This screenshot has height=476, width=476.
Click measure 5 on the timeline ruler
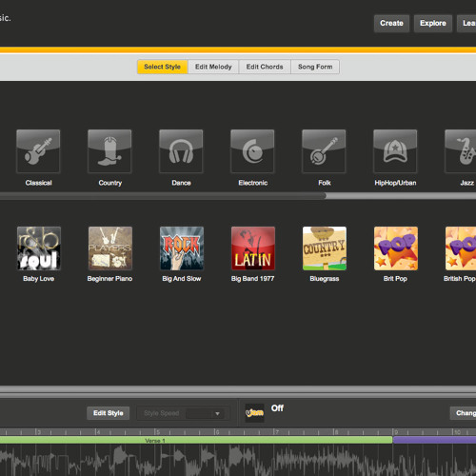(158, 432)
